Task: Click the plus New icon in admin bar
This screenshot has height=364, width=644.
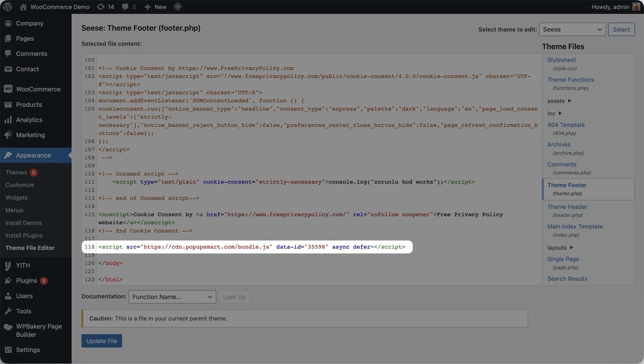Action: [147, 7]
